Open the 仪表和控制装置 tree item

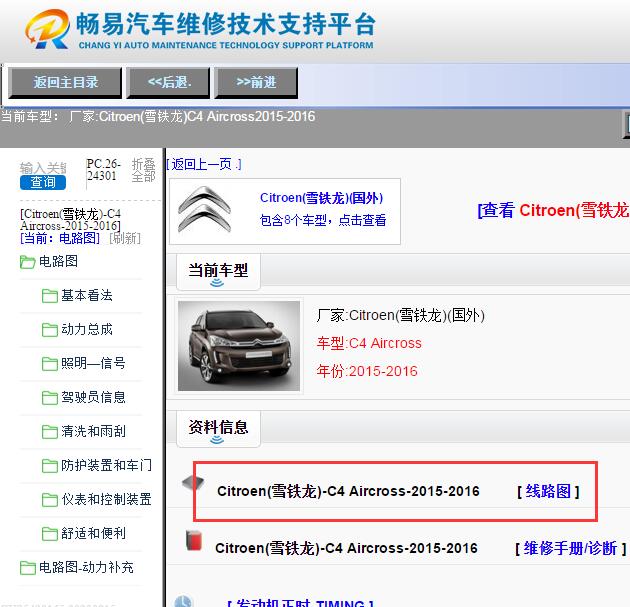(106, 499)
